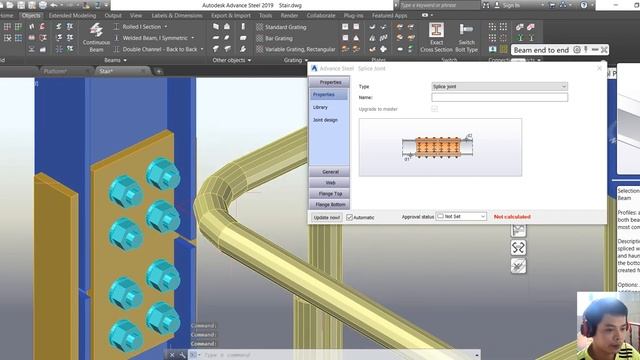This screenshot has width=640, height=360.
Task: Open the View ribbon tab
Action: pos(136,16)
